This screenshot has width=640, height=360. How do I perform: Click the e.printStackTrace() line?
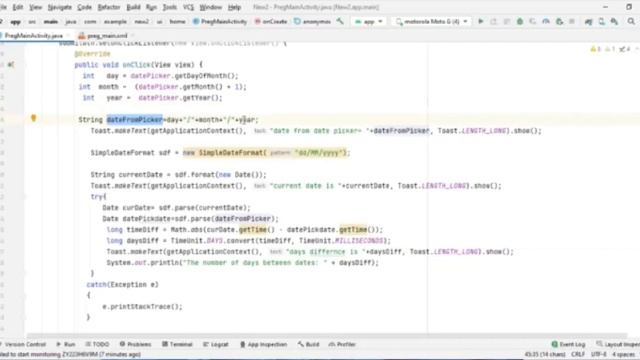(x=142, y=307)
